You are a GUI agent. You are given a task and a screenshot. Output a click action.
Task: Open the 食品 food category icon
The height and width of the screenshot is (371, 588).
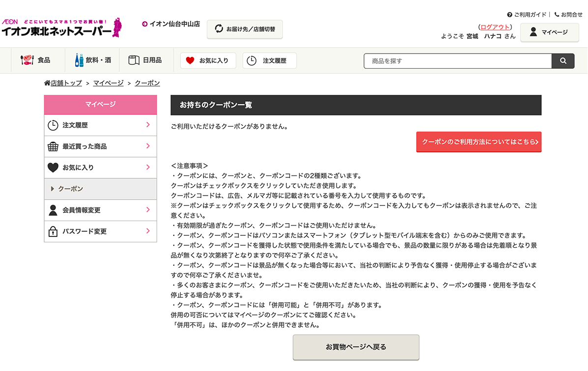[27, 60]
